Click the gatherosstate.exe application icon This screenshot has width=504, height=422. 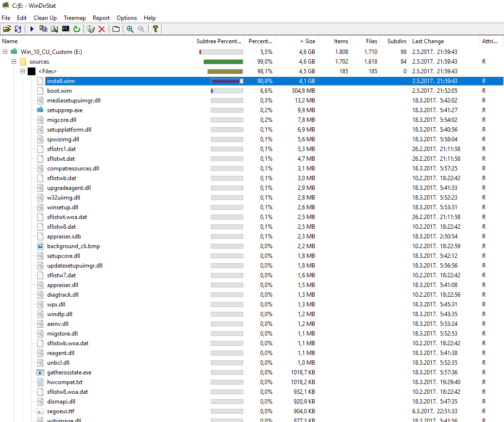pos(40,372)
